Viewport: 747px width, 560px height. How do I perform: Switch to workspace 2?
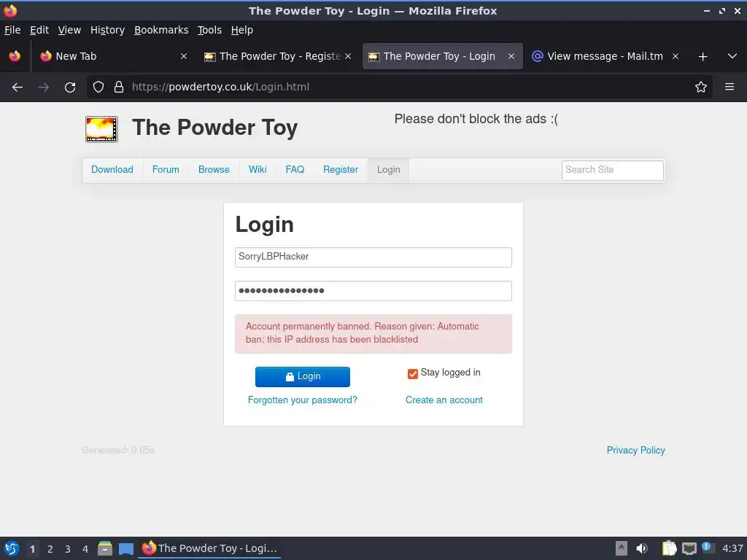50,548
